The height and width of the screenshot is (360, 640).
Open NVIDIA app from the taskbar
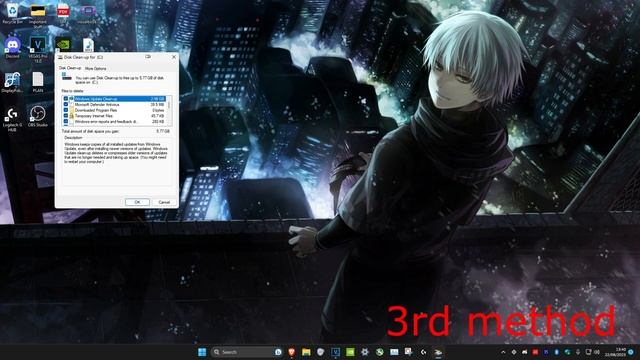(x=350, y=352)
